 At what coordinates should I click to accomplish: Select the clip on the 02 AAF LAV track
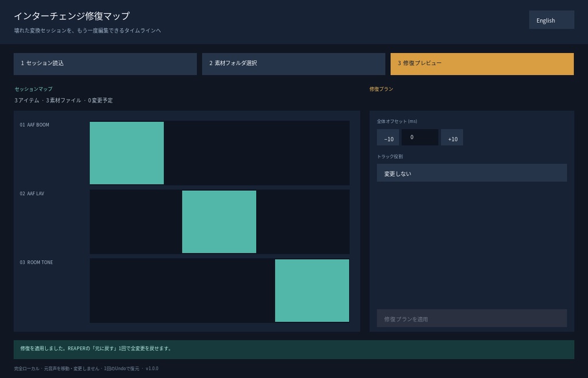[x=219, y=222]
